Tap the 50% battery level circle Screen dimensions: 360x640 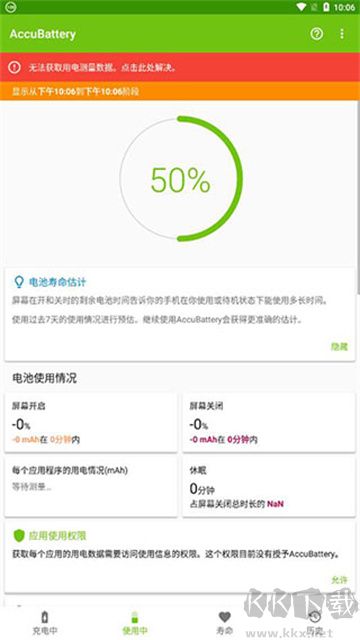tap(181, 179)
